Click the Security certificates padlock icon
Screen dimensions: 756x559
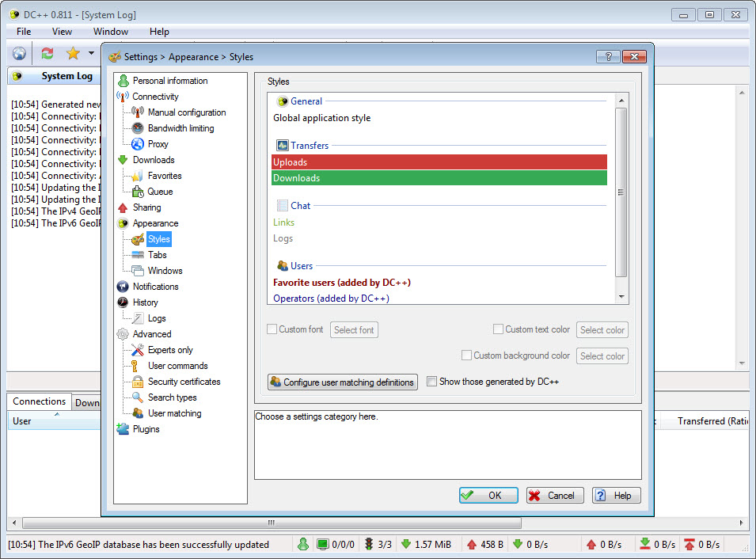[x=138, y=382]
